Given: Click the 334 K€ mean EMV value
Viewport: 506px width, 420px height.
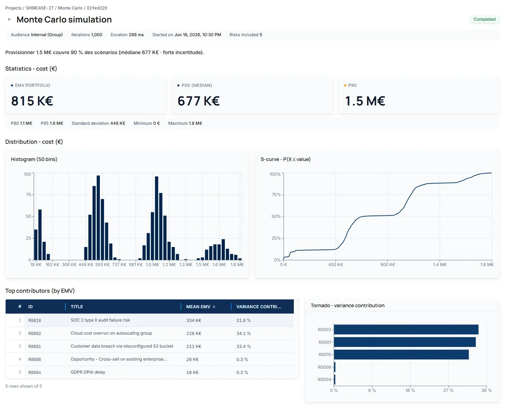Looking at the screenshot, I should 194,321.
